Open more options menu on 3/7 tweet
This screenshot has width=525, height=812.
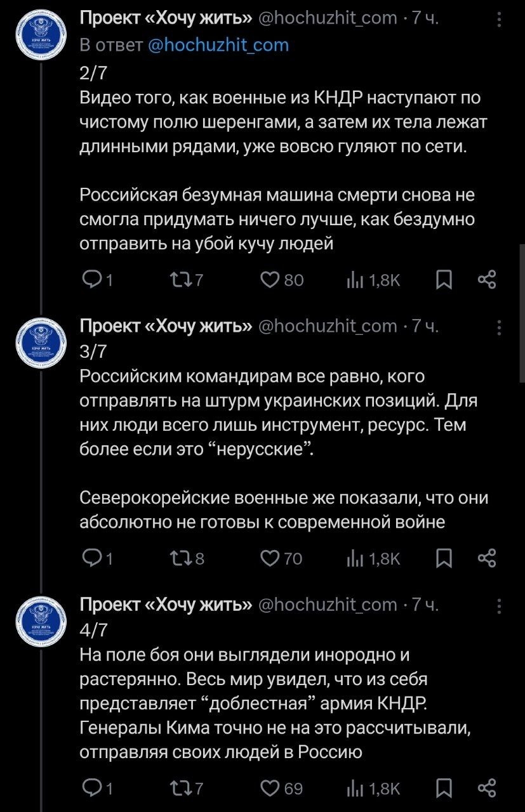click(500, 327)
